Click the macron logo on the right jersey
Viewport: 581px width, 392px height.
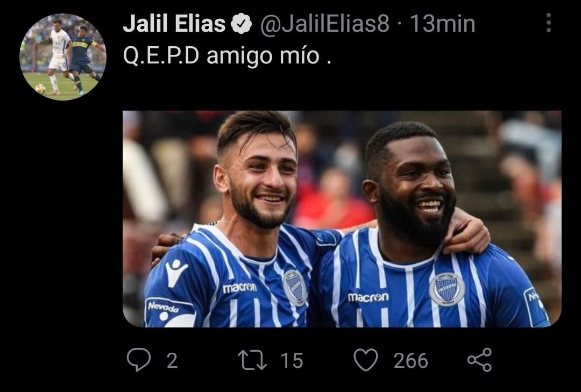[368, 297]
